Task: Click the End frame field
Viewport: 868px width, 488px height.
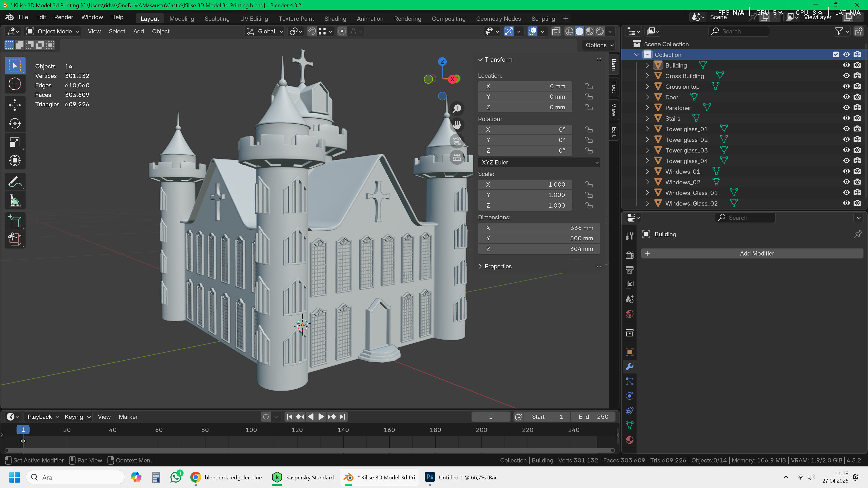Action: coord(593,417)
